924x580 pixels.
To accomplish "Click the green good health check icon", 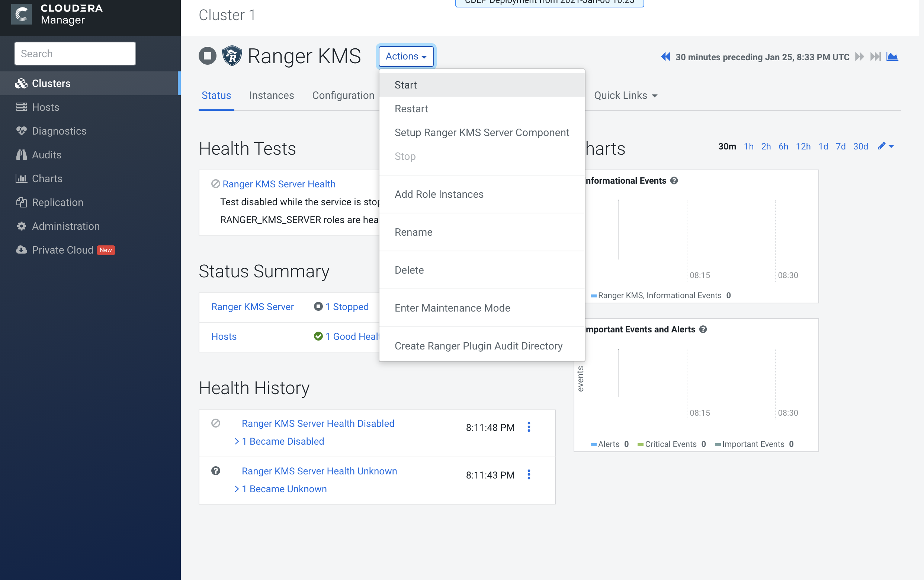I will point(318,336).
